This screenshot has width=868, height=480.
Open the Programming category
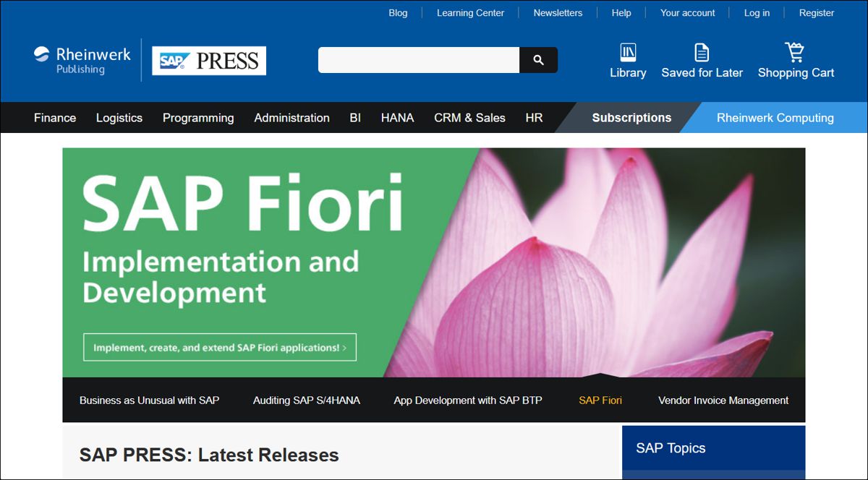coord(198,117)
